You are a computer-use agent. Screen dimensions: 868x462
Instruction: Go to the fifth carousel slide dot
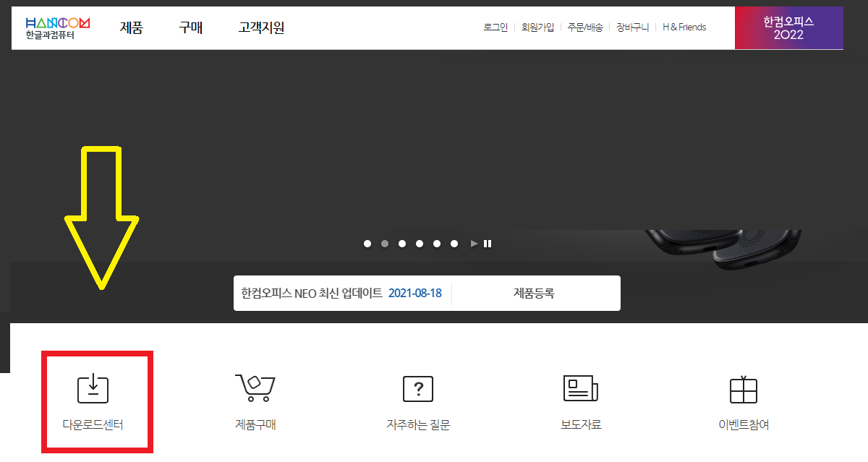pyautogui.click(x=437, y=244)
